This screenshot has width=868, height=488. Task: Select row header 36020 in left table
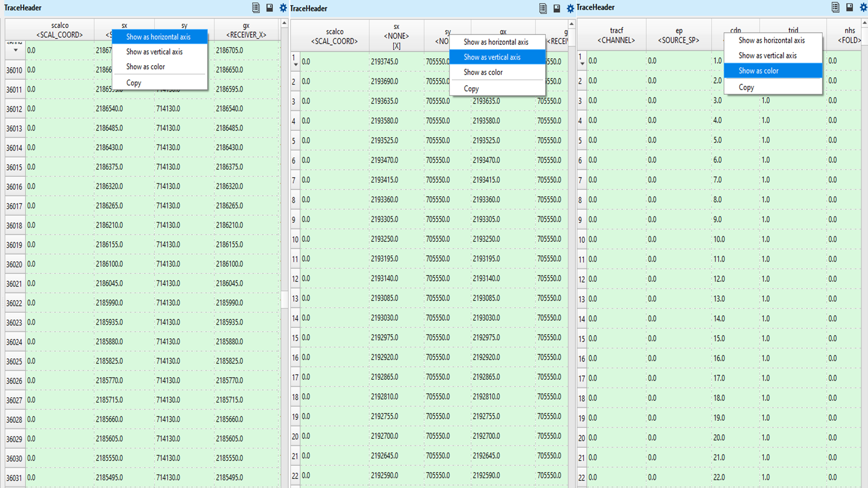pos(14,264)
